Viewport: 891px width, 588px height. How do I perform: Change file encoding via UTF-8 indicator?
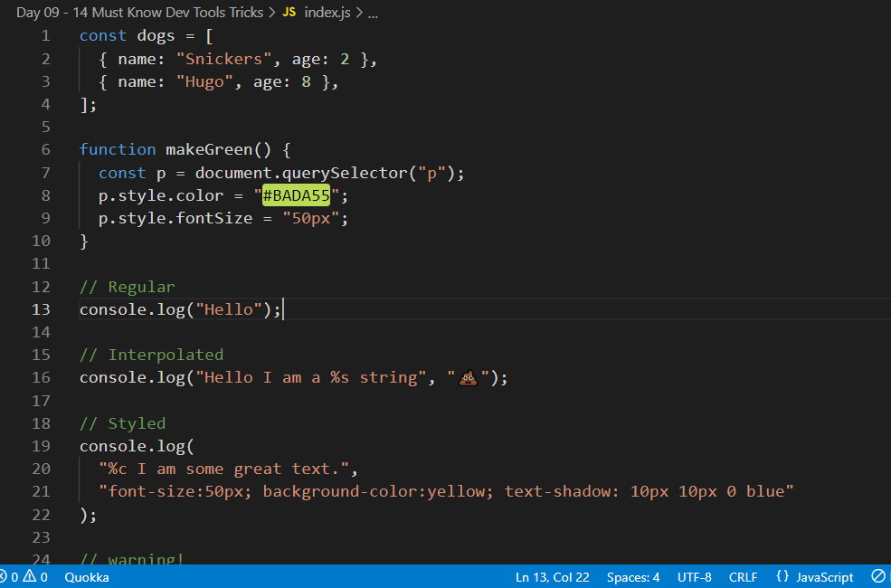pos(695,577)
